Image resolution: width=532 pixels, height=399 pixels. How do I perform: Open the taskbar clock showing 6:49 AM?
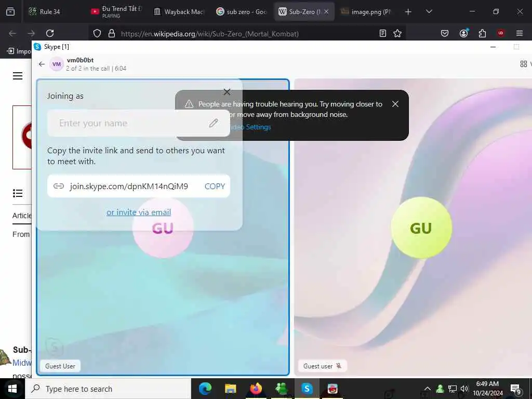coord(487,389)
